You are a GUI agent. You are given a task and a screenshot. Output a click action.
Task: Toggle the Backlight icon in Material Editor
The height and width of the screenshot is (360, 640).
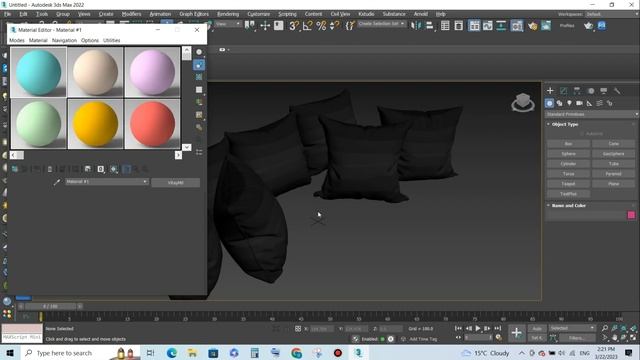pos(199,65)
